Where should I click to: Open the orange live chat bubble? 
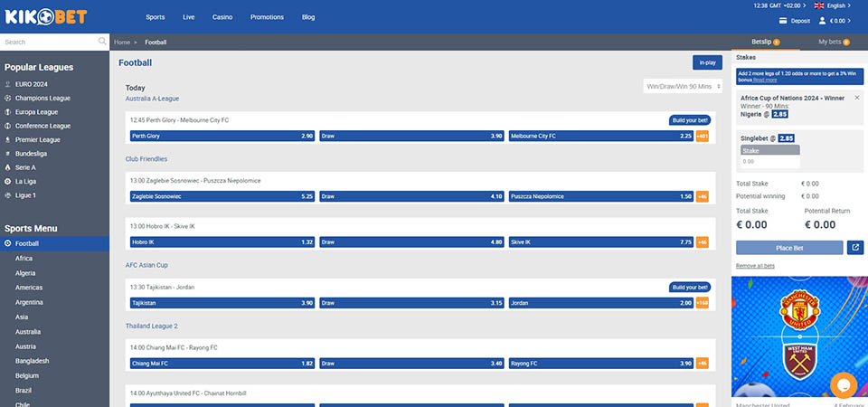[843, 384]
